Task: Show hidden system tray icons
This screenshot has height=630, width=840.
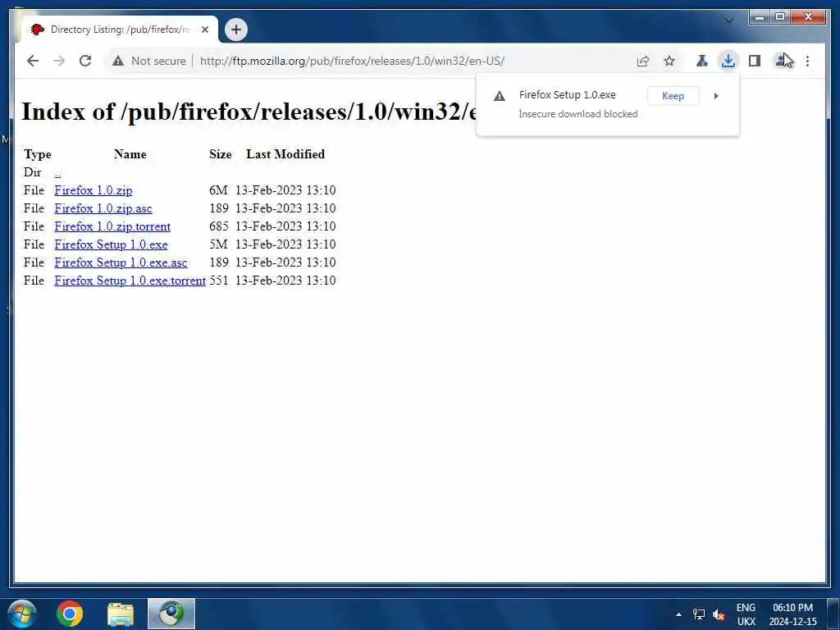Action: coord(678,614)
